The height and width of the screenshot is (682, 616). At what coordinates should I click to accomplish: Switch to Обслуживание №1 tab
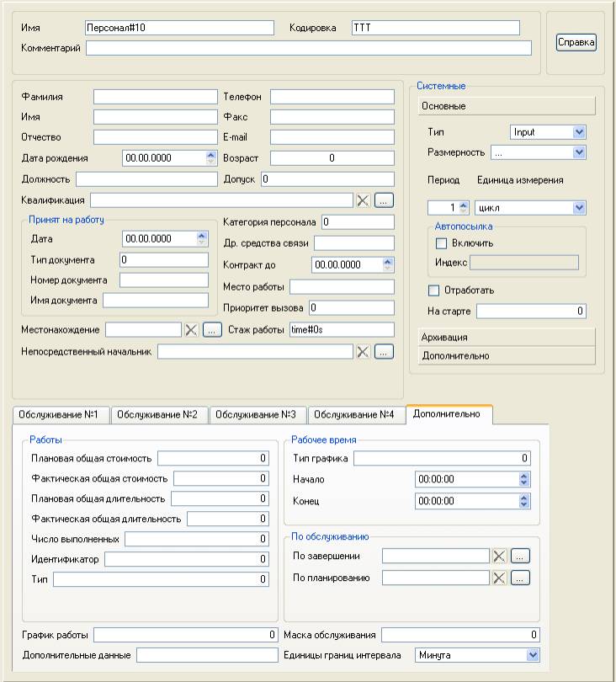(x=61, y=414)
